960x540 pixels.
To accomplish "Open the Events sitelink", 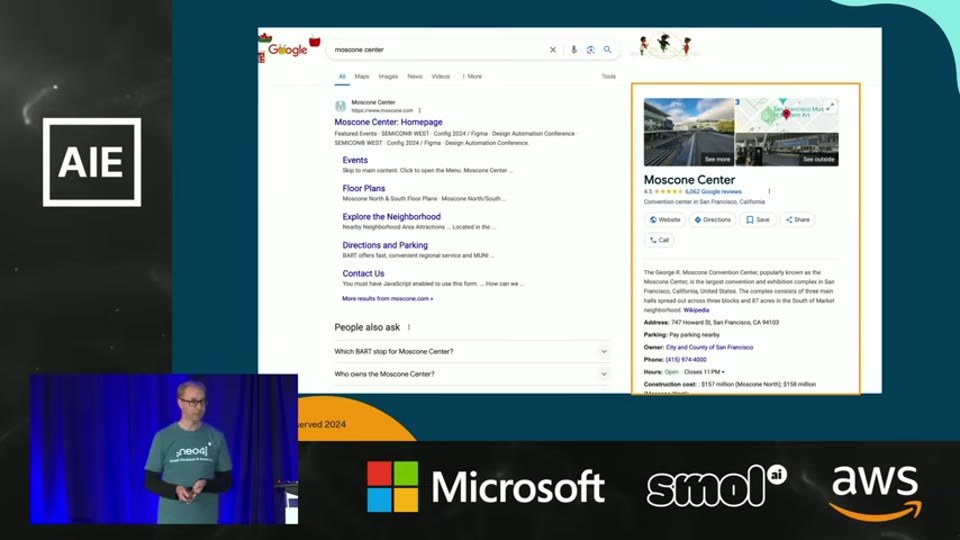I will click(x=355, y=160).
